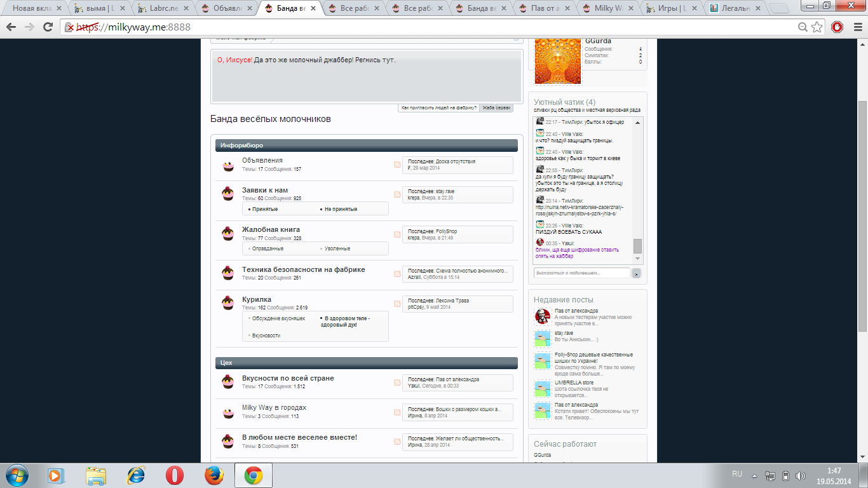The height and width of the screenshot is (488, 868).
Task: Open the Оправданные subforum
Action: tap(268, 248)
